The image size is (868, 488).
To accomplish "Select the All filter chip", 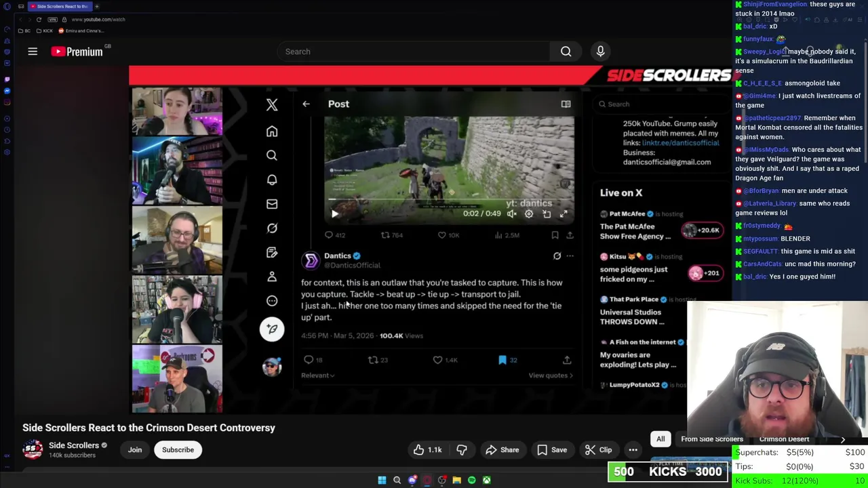I will click(x=660, y=439).
